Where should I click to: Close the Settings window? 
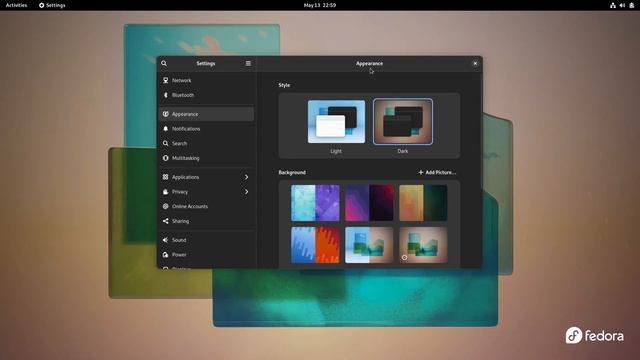(475, 64)
